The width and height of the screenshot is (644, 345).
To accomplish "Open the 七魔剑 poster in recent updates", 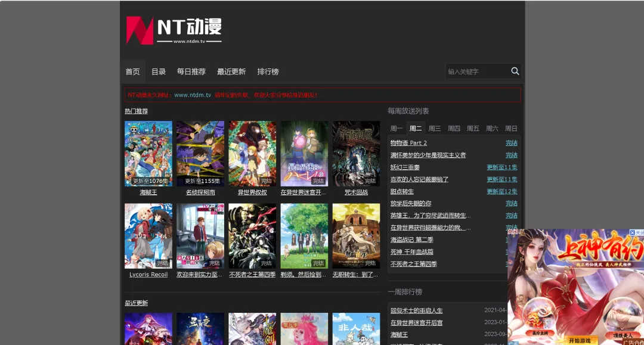I will 252,329.
